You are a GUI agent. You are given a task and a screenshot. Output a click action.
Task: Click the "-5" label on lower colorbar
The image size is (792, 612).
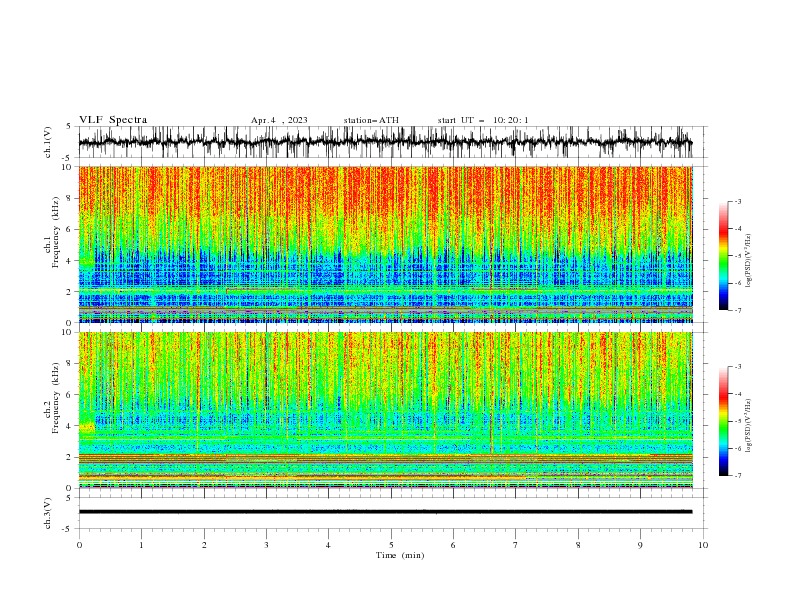738,421
